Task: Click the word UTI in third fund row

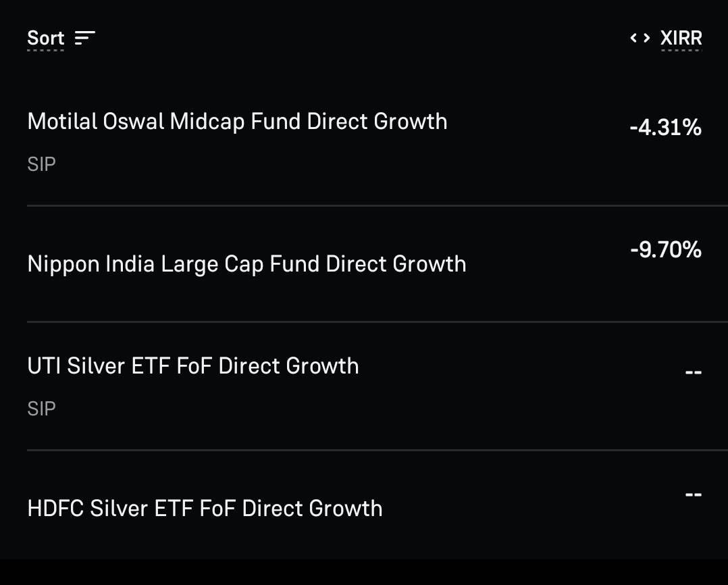Action: 44,366
